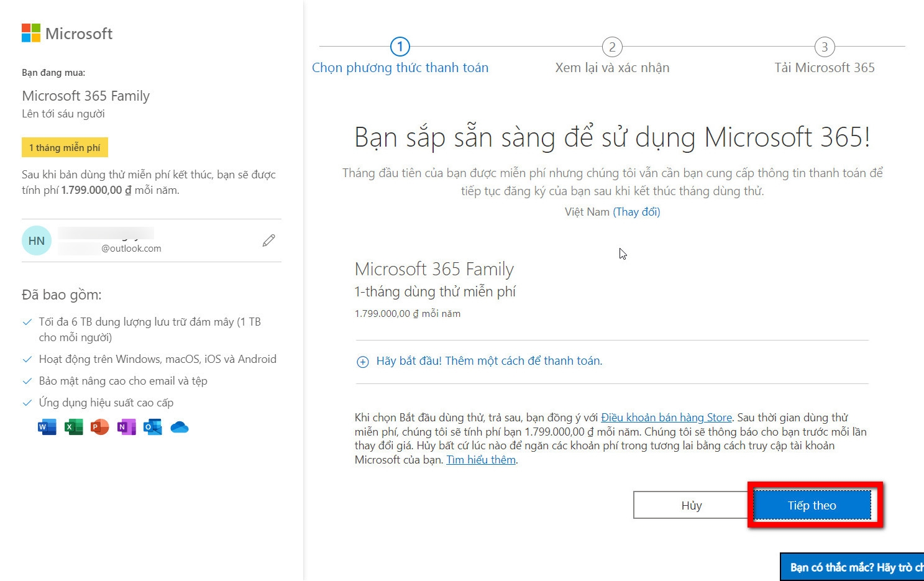Viewport: 924px width, 581px height.
Task: Click the PowerPoint app icon
Action: pos(100,427)
